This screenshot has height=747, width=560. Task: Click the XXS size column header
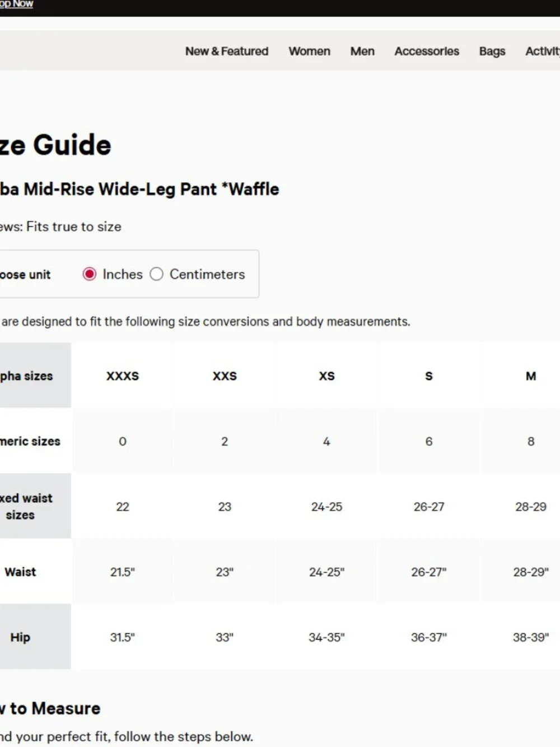click(225, 375)
